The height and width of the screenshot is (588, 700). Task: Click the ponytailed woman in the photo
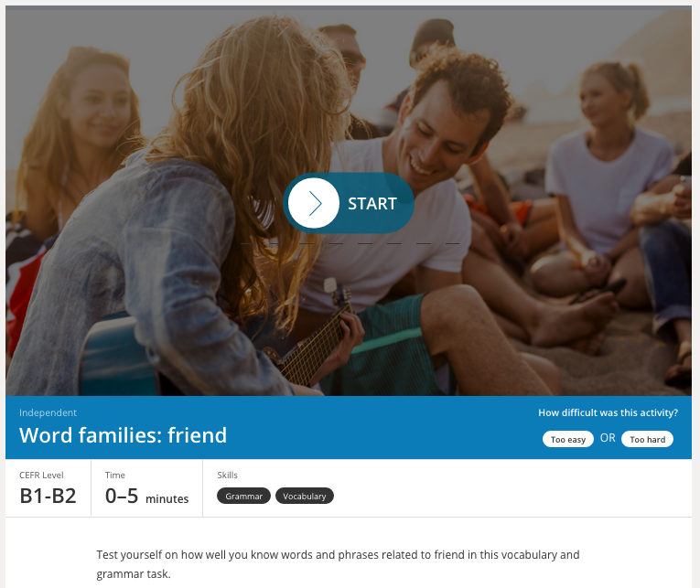point(609,178)
